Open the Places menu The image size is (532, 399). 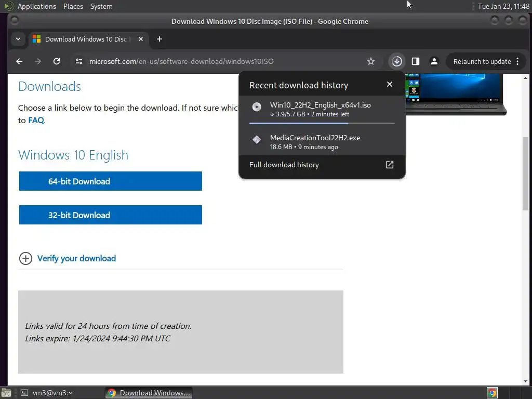click(73, 6)
